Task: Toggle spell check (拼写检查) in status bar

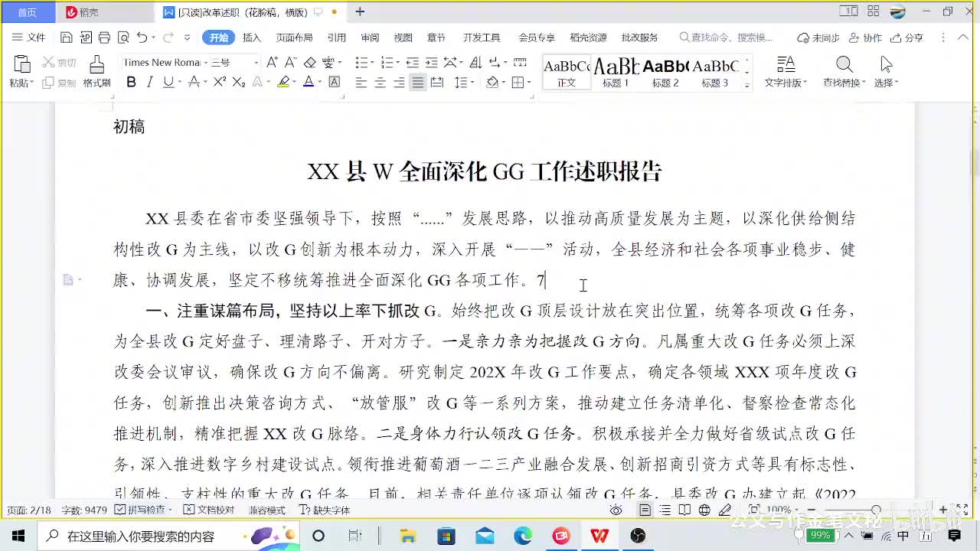Action: click(x=140, y=510)
